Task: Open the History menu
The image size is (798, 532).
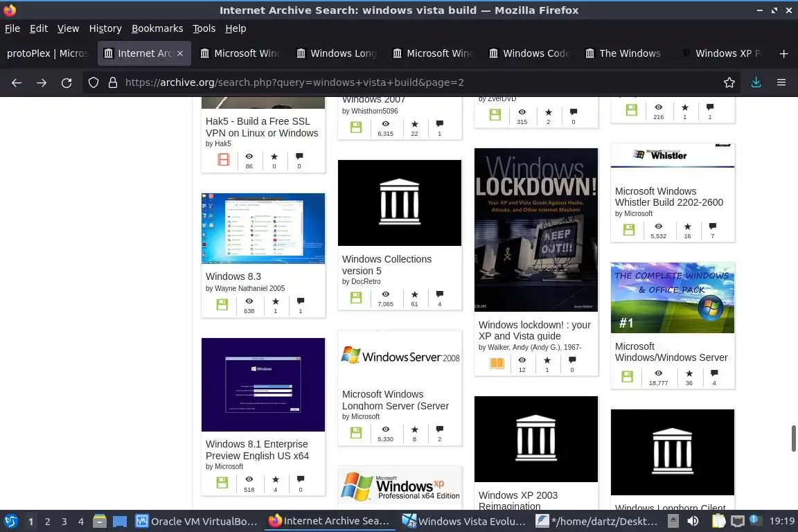Action: [105, 28]
